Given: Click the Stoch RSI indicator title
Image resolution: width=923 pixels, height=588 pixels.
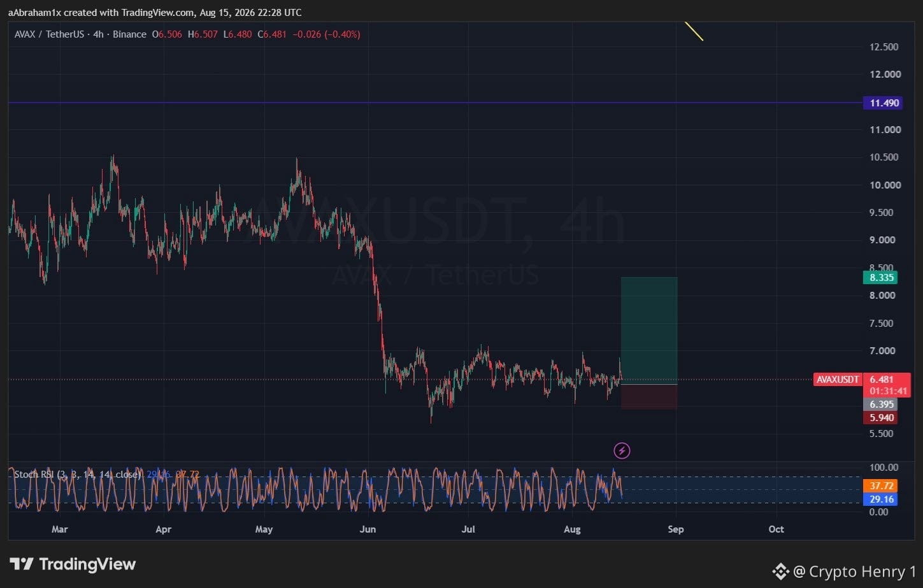Looking at the screenshot, I should click(77, 475).
